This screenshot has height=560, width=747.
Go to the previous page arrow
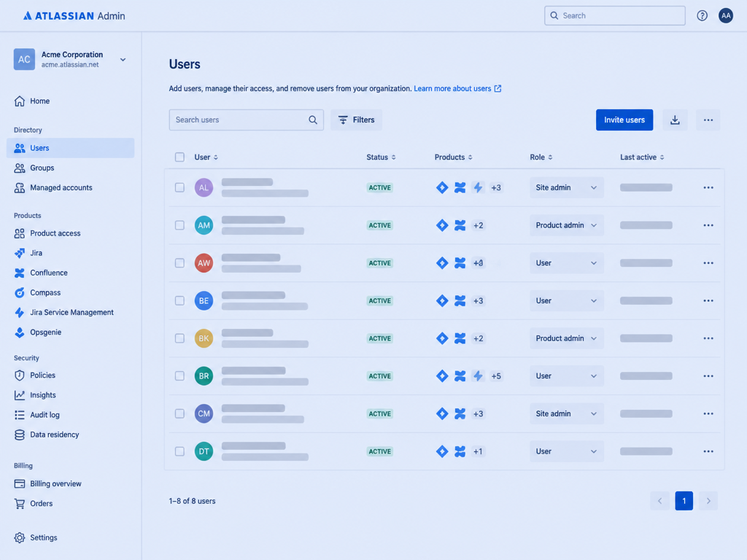[659, 501]
